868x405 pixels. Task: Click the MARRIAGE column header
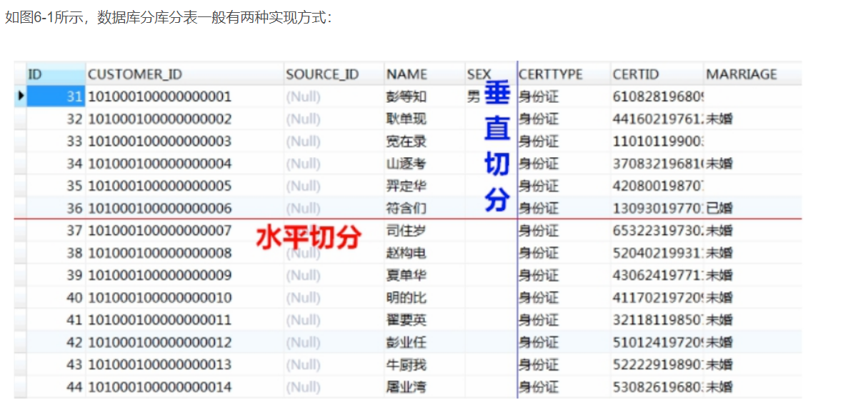(x=752, y=74)
